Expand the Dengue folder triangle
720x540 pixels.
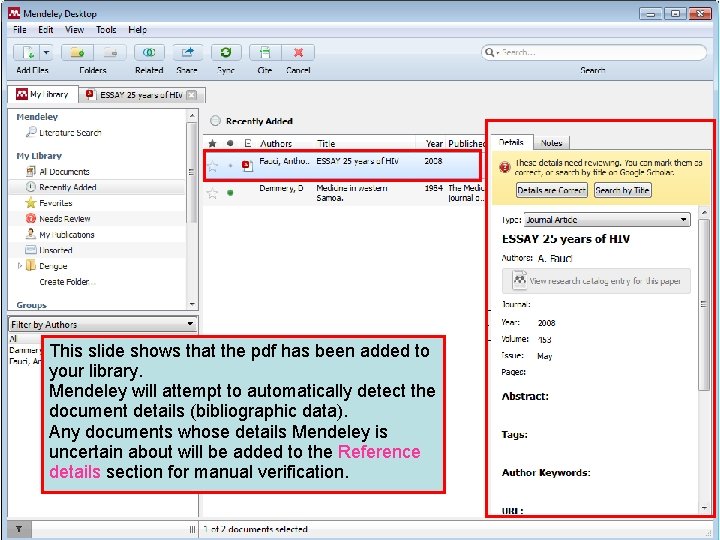click(19, 266)
